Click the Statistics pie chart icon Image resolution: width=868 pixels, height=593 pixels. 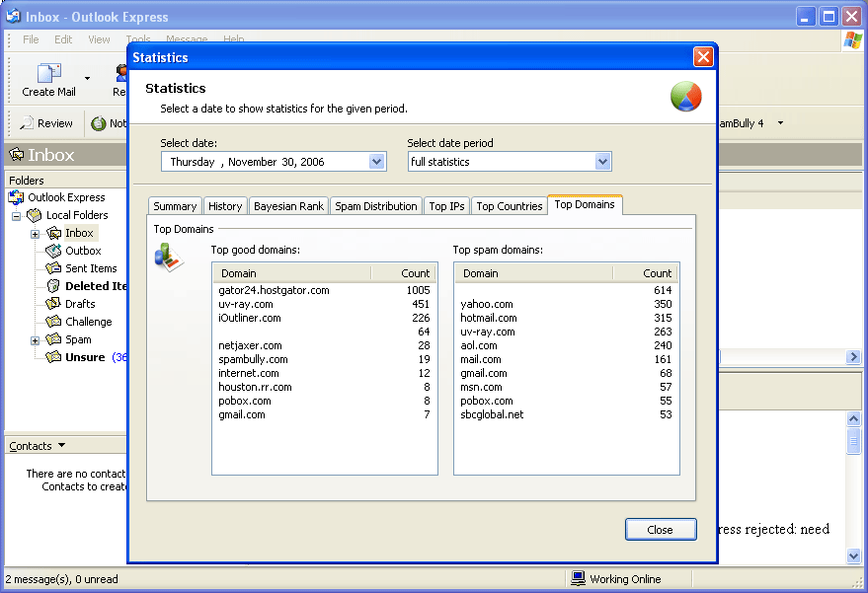click(x=686, y=97)
